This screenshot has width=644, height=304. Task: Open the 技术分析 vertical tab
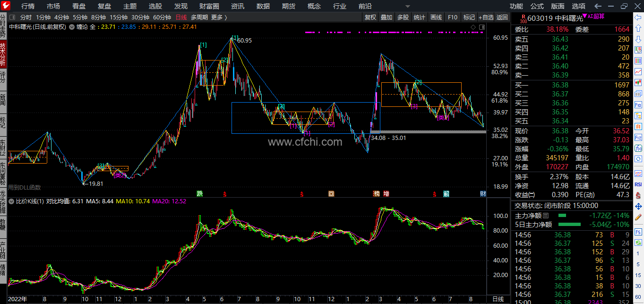tap(3, 54)
